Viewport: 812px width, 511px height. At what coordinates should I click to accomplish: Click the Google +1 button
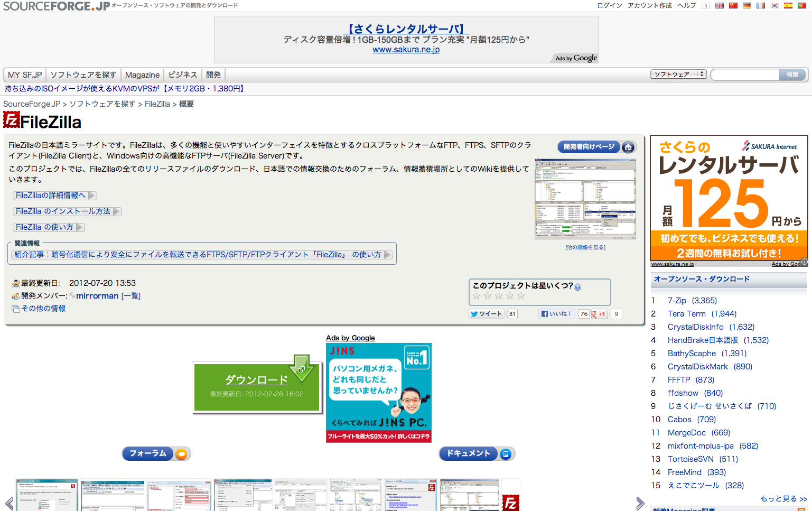599,314
